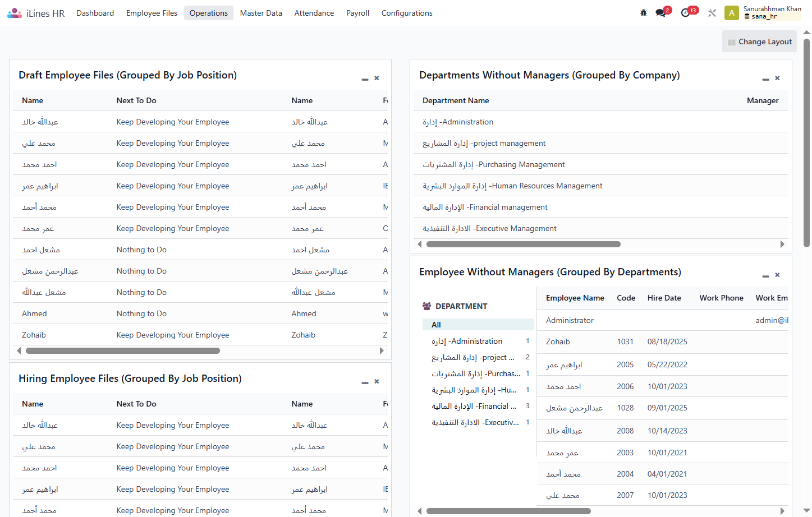Close the Draft Employee Files panel
The image size is (812, 517).
[377, 78]
